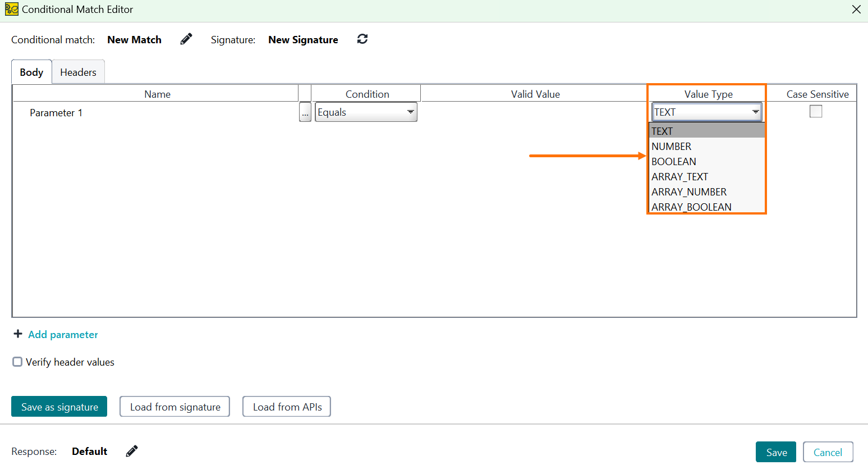The height and width of the screenshot is (474, 868).
Task: Click the Value Type dropdown arrow
Action: (755, 112)
